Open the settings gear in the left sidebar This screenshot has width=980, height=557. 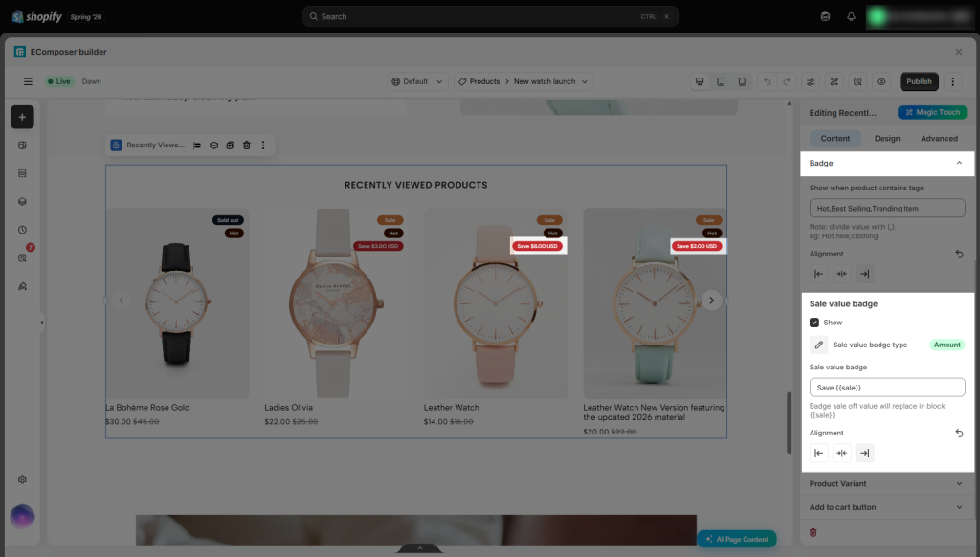[23, 479]
